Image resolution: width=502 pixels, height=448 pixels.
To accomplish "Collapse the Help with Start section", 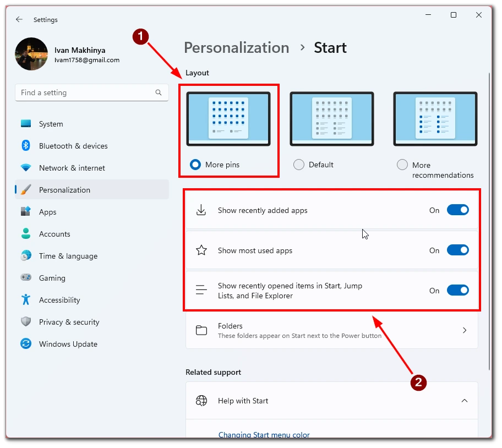I will click(x=465, y=401).
